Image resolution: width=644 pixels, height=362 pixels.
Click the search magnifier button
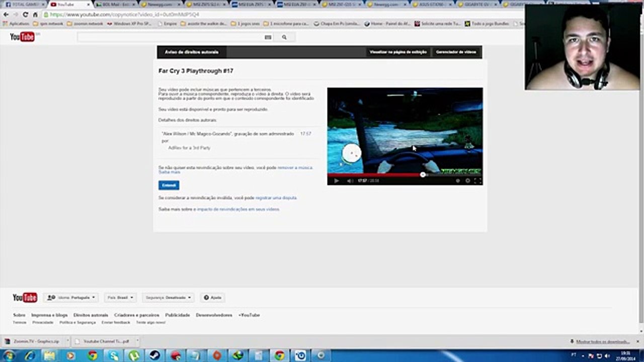[x=284, y=37]
